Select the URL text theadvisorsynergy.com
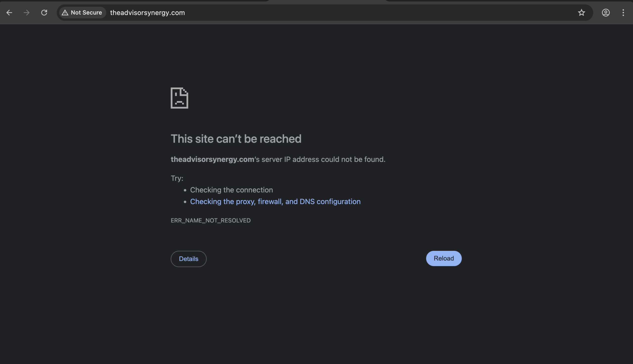Viewport: 633px width, 364px height. [147, 13]
